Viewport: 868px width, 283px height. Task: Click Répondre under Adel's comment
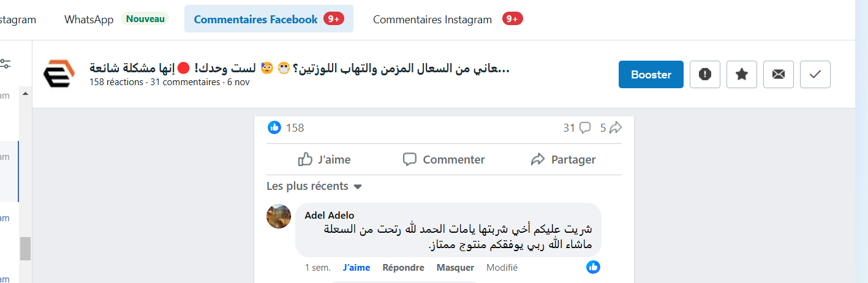(x=403, y=268)
